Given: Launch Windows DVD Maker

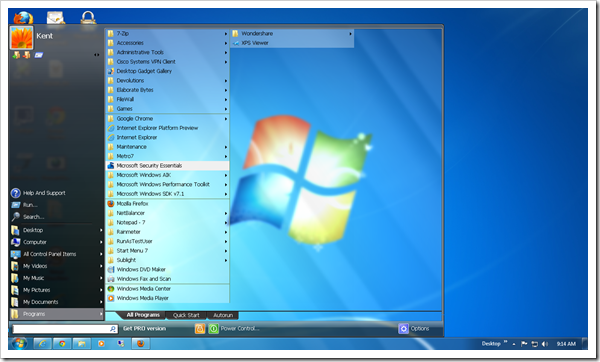Looking at the screenshot, I should coord(167,269).
